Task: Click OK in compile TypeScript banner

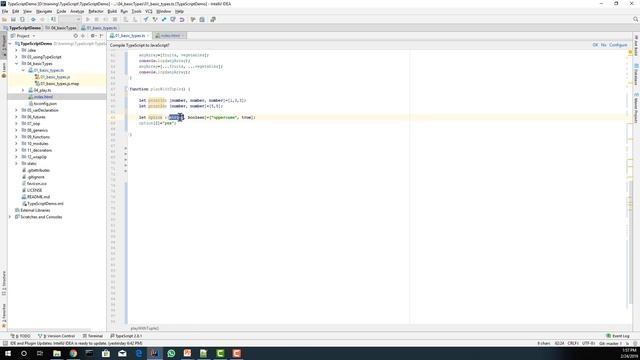Action: click(595, 45)
